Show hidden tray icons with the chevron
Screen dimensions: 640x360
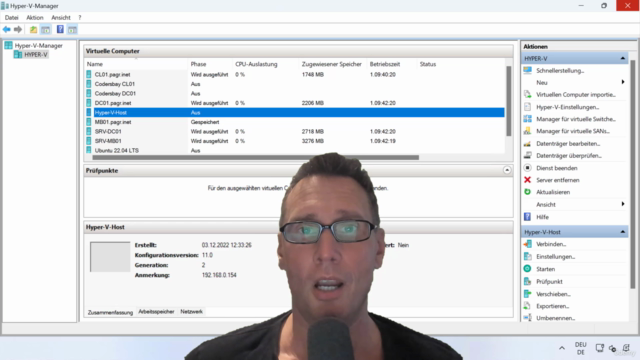[x=562, y=348]
